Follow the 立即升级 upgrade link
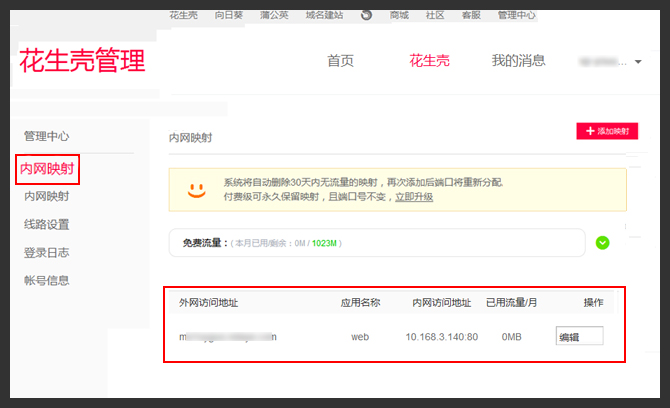670x408 pixels. coord(413,197)
